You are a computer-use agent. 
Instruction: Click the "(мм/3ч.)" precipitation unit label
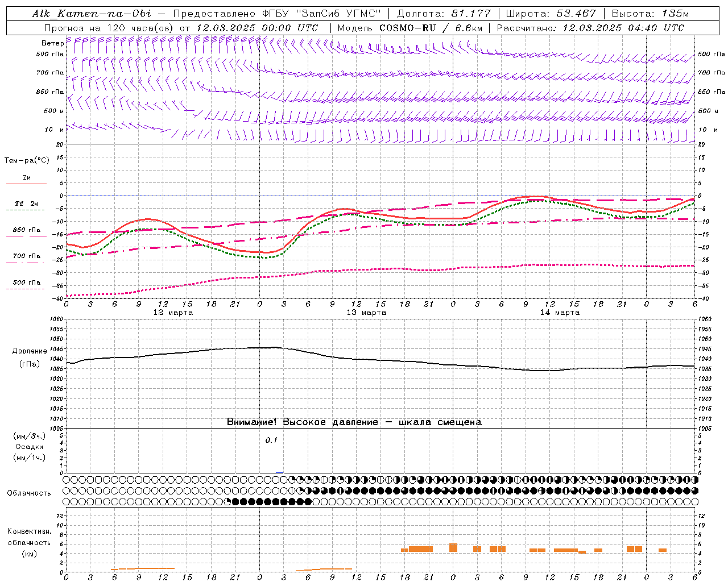pyautogui.click(x=30, y=436)
